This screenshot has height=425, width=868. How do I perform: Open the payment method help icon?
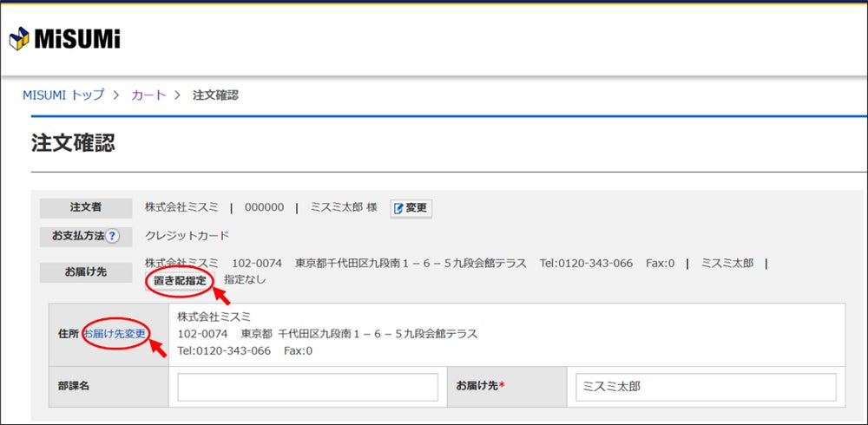[112, 236]
